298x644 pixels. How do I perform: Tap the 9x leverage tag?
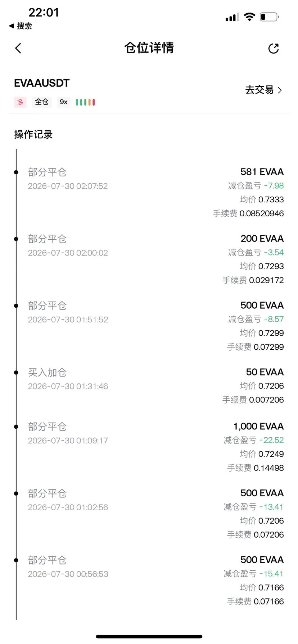[64, 102]
